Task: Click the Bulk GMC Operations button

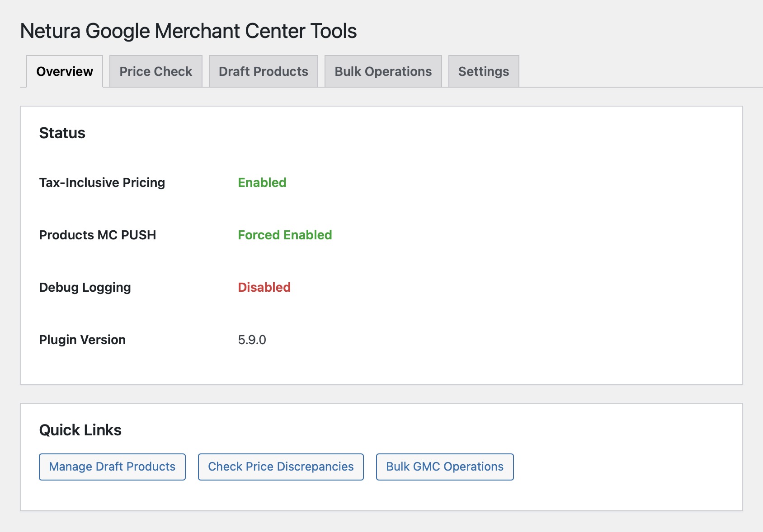Action: click(444, 467)
